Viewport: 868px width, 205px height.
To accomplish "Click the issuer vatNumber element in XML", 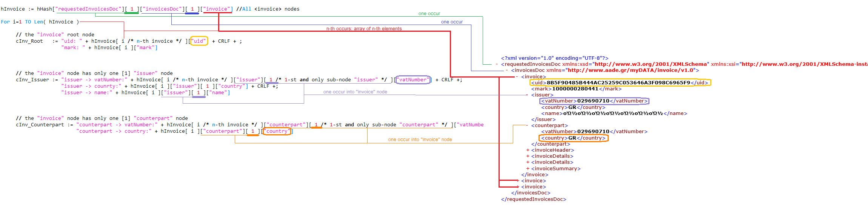I will (x=594, y=101).
